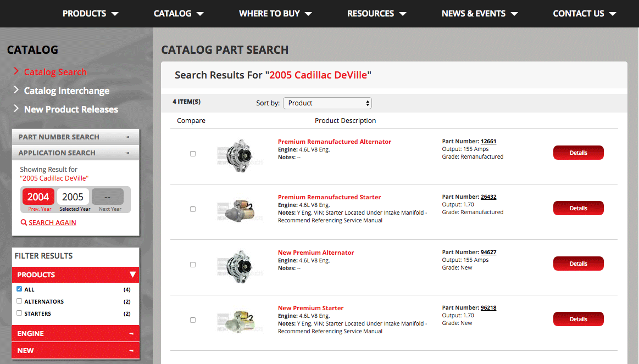
Task: Check compare box for Premium Remanufactured Alternator
Action: (193, 154)
